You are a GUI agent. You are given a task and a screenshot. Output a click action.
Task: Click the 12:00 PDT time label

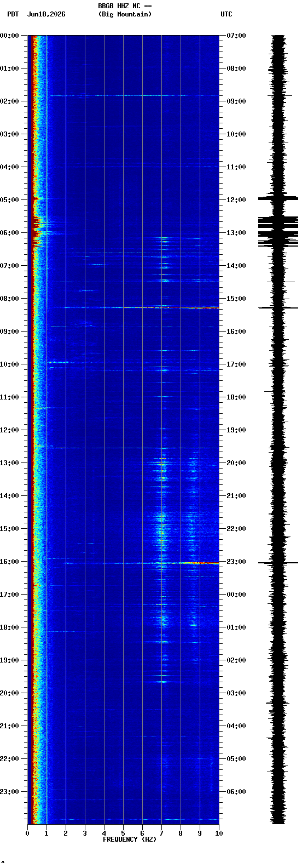10,430
